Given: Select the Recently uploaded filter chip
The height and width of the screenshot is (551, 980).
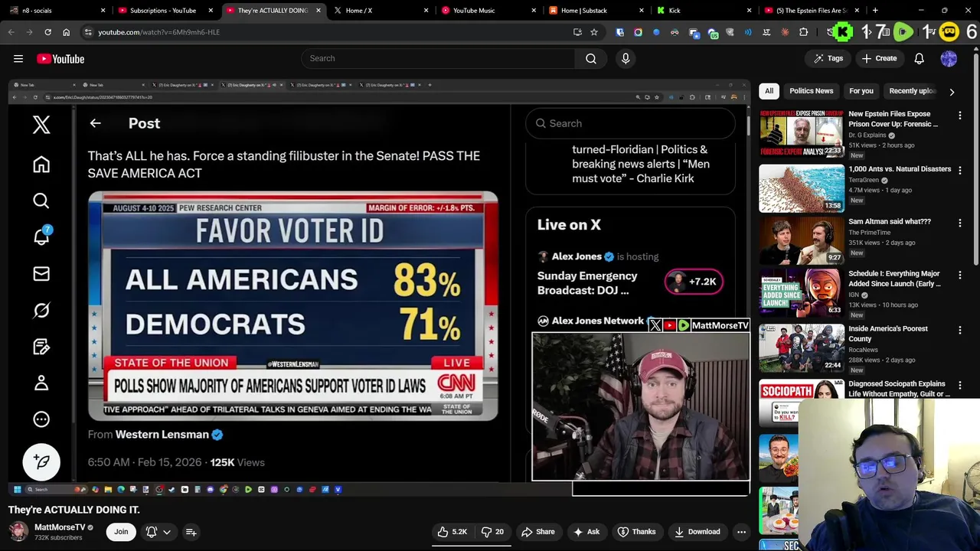Looking at the screenshot, I should click(913, 91).
